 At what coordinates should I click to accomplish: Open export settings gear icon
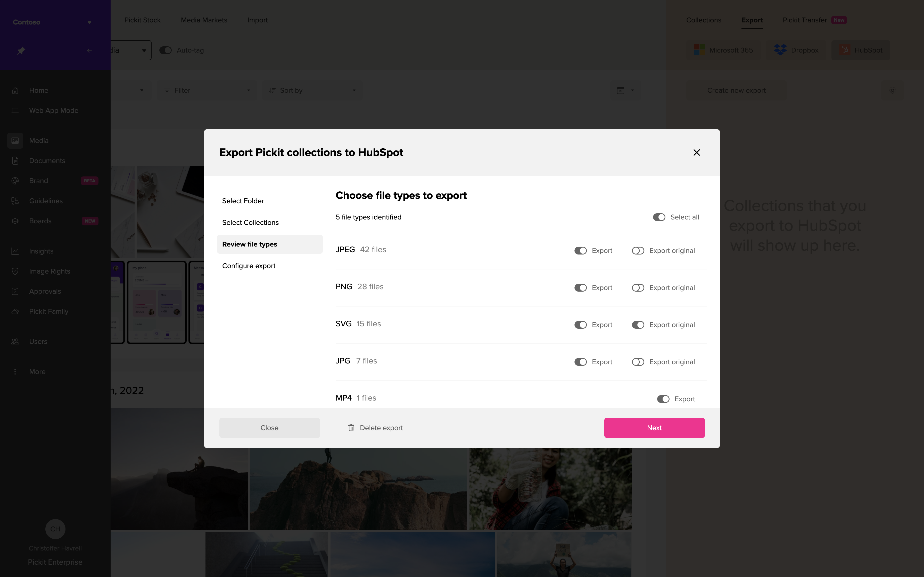pos(892,90)
